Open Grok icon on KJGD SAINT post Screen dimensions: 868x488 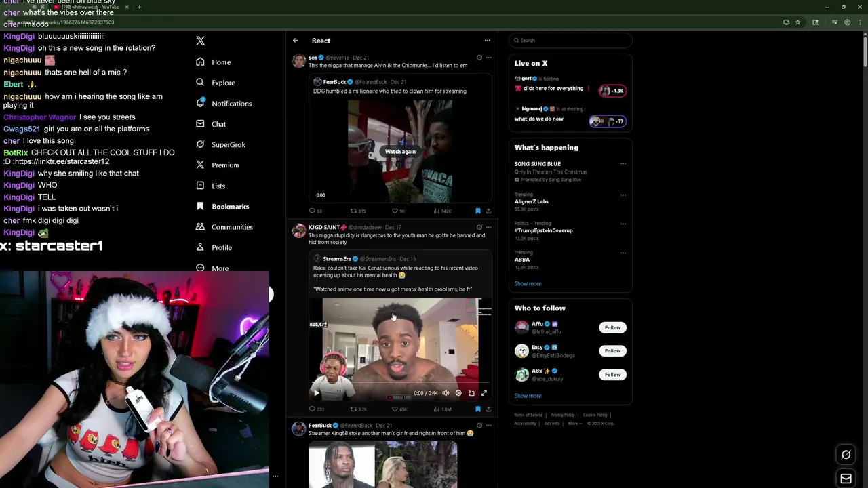(x=479, y=228)
